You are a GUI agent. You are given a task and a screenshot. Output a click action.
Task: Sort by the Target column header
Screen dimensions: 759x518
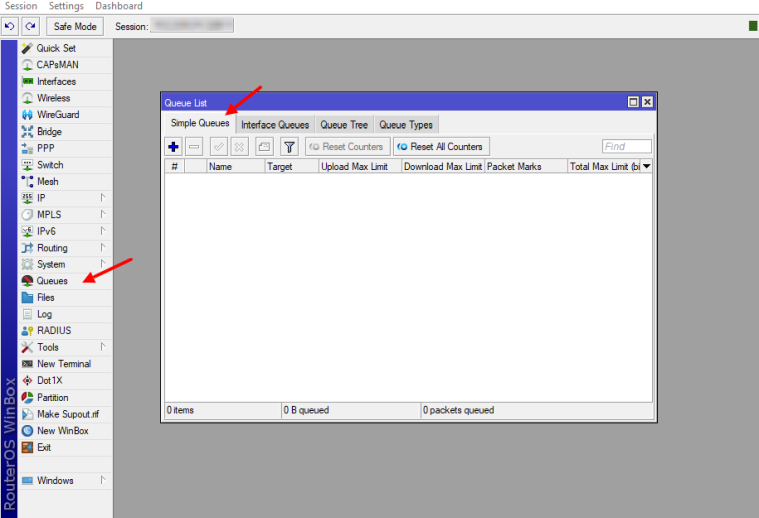click(x=292, y=167)
